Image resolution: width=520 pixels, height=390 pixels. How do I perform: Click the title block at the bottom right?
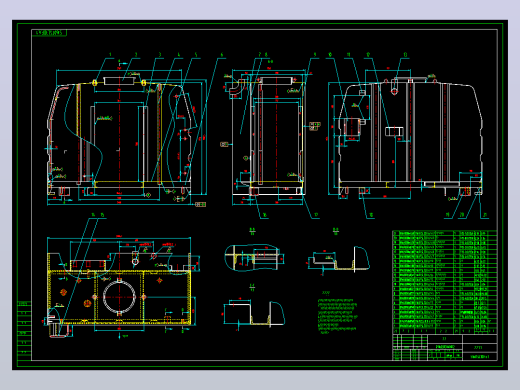click(445, 347)
